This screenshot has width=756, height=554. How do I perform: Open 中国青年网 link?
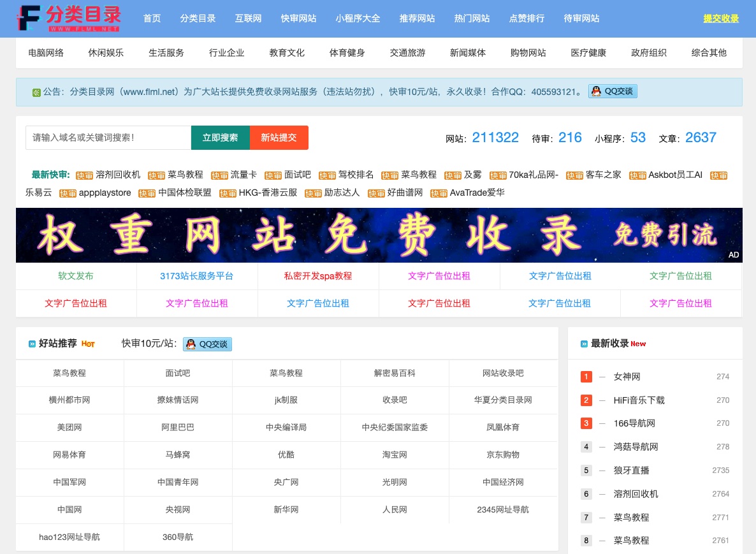pyautogui.click(x=178, y=482)
